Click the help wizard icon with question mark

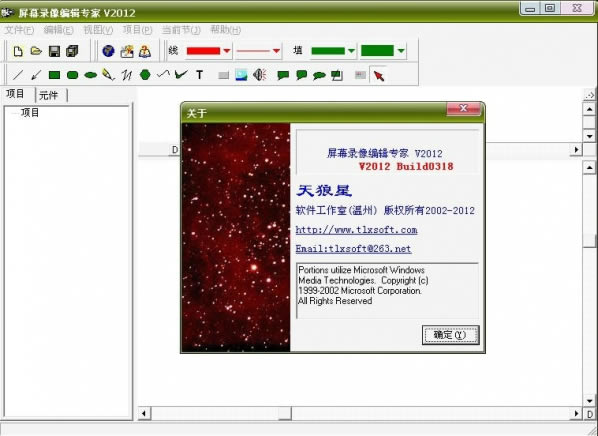click(x=145, y=51)
